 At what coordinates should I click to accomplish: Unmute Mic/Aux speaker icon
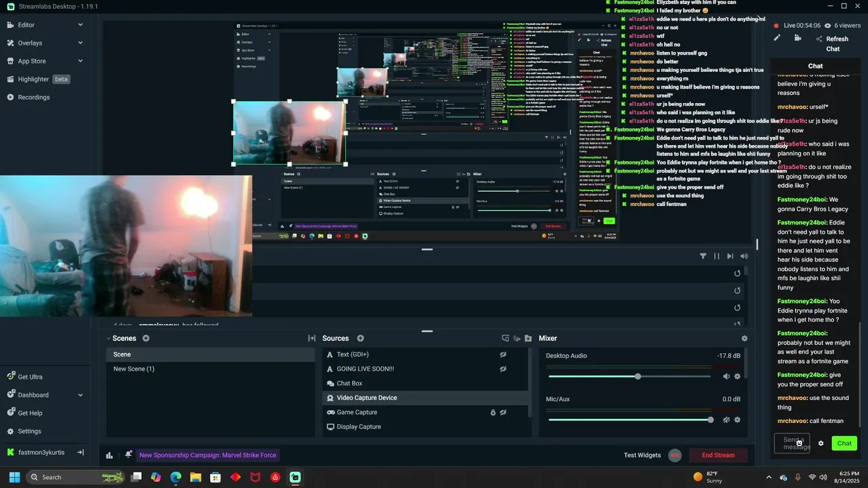(726, 420)
